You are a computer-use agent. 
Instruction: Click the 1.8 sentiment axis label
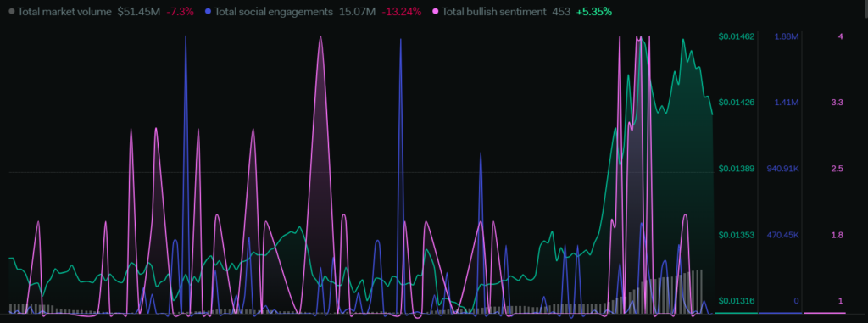837,235
